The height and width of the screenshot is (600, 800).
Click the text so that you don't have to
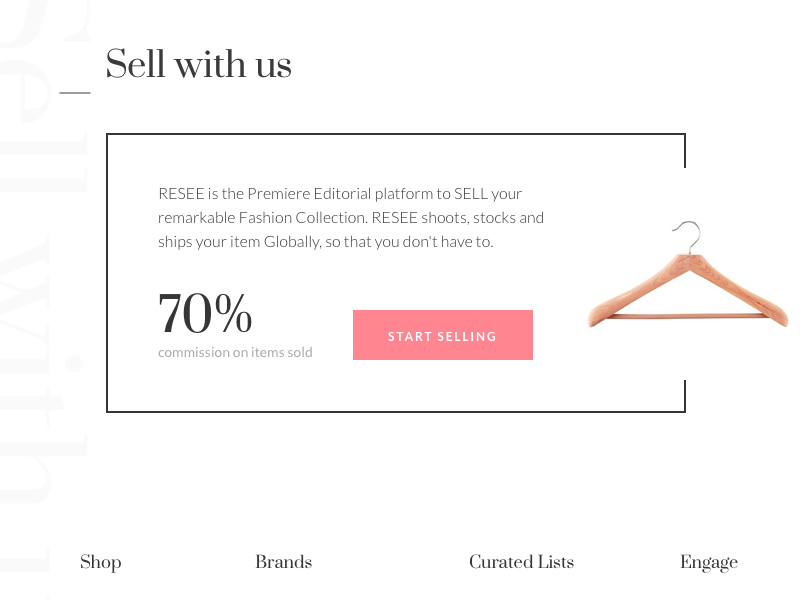(x=409, y=242)
